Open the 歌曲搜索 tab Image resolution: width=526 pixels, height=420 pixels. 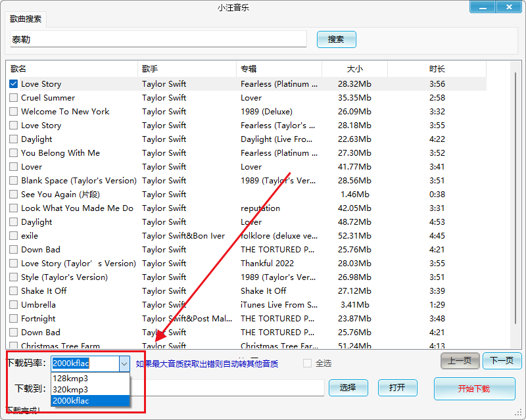(x=26, y=19)
